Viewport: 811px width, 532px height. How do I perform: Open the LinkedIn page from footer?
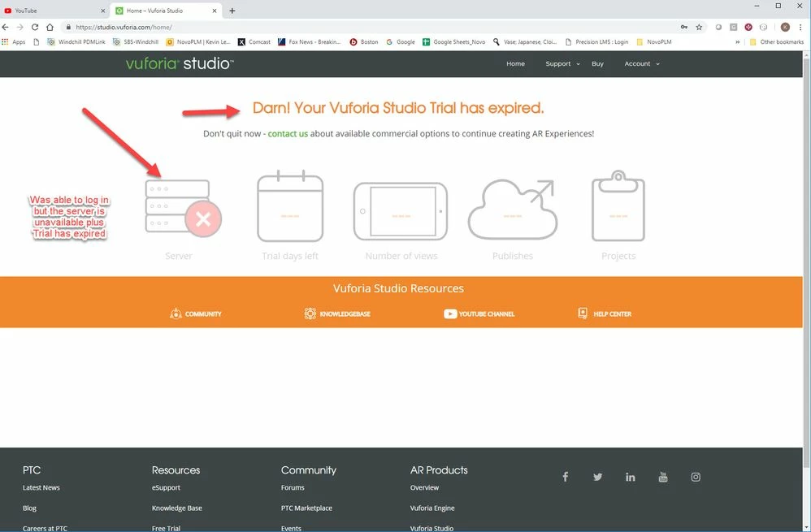pos(630,477)
